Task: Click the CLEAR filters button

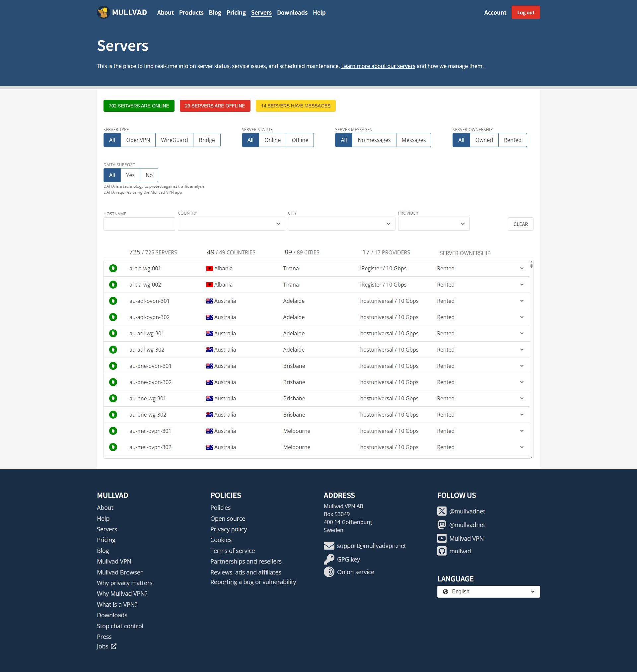Action: (x=520, y=224)
